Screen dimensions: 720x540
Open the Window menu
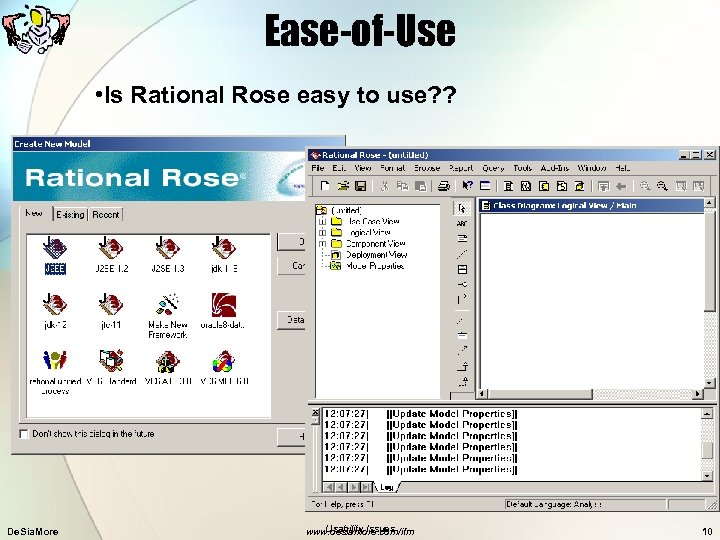592,168
